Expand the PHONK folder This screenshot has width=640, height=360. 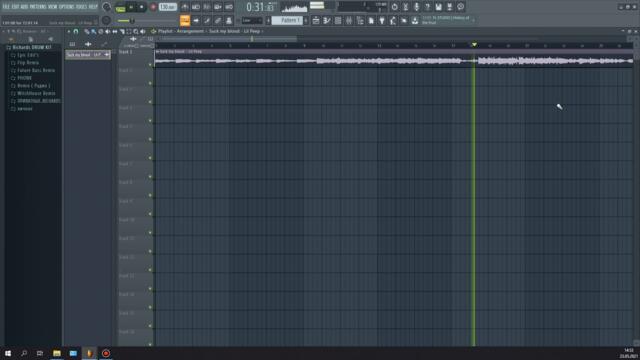pyautogui.click(x=21, y=78)
